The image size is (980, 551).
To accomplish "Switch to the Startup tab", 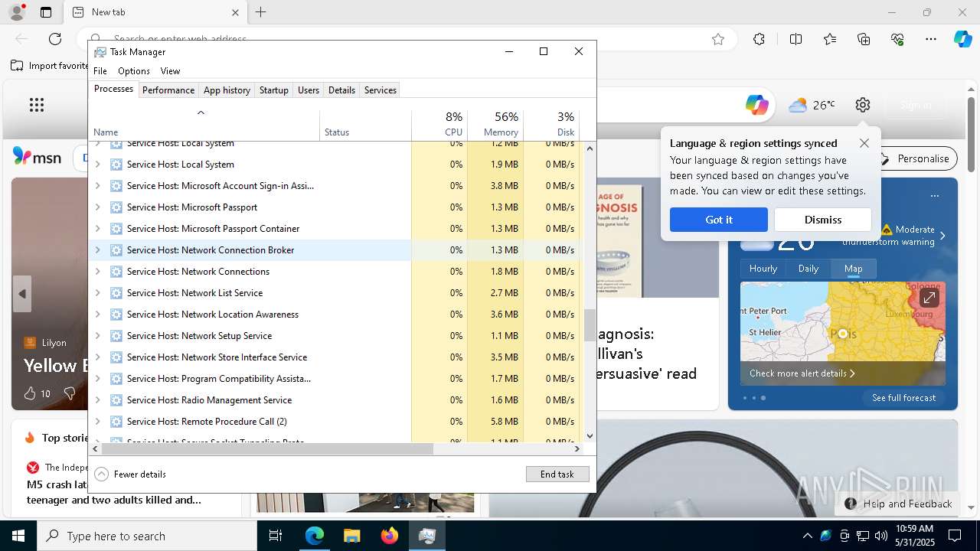I will [273, 90].
